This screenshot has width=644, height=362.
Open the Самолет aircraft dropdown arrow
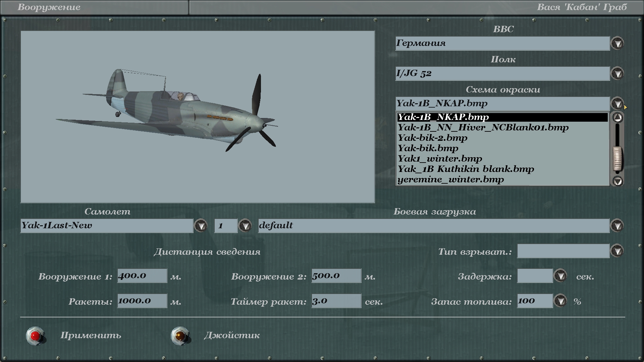tap(201, 226)
